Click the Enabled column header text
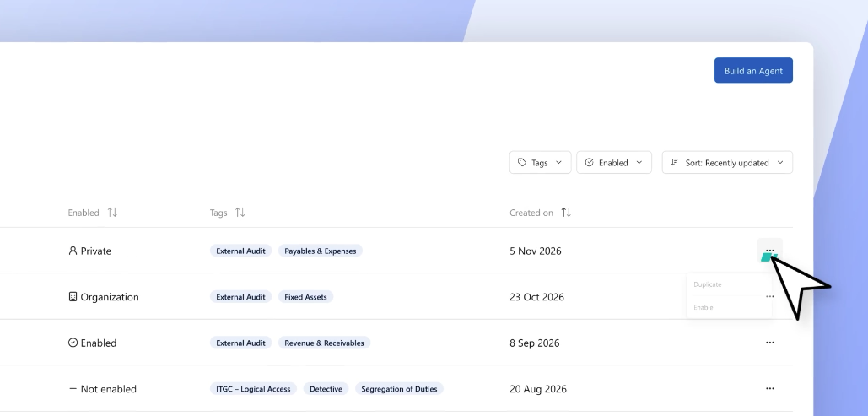 [84, 213]
